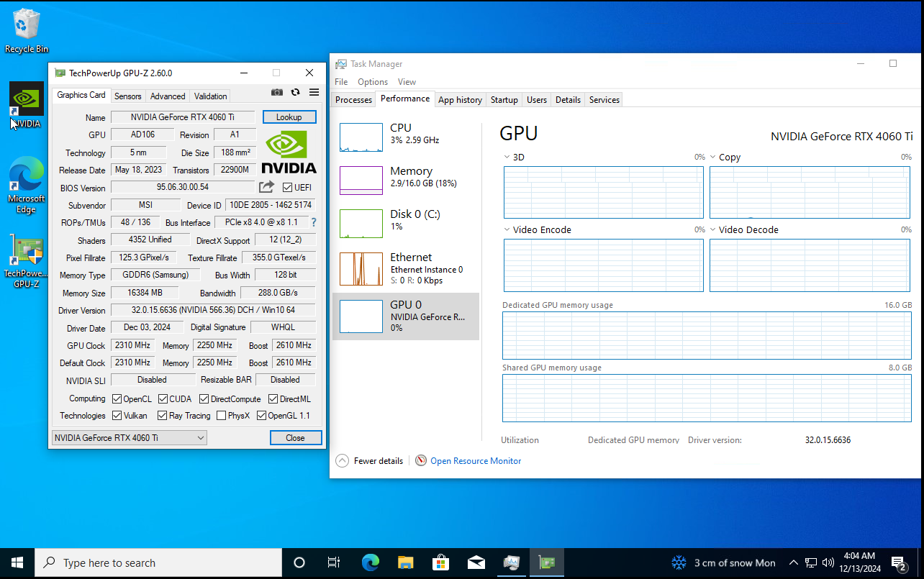Open File Explorer from the taskbar
The height and width of the screenshot is (579, 924).
point(406,562)
